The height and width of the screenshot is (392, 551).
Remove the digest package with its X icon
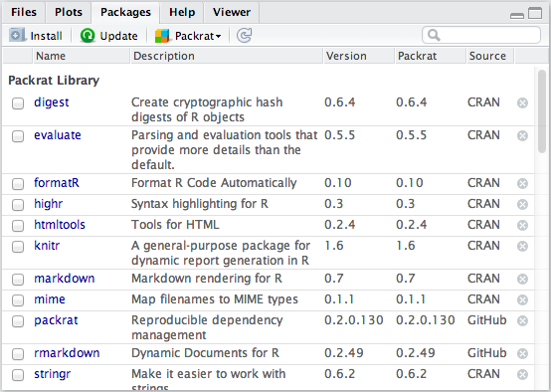pyautogui.click(x=522, y=103)
